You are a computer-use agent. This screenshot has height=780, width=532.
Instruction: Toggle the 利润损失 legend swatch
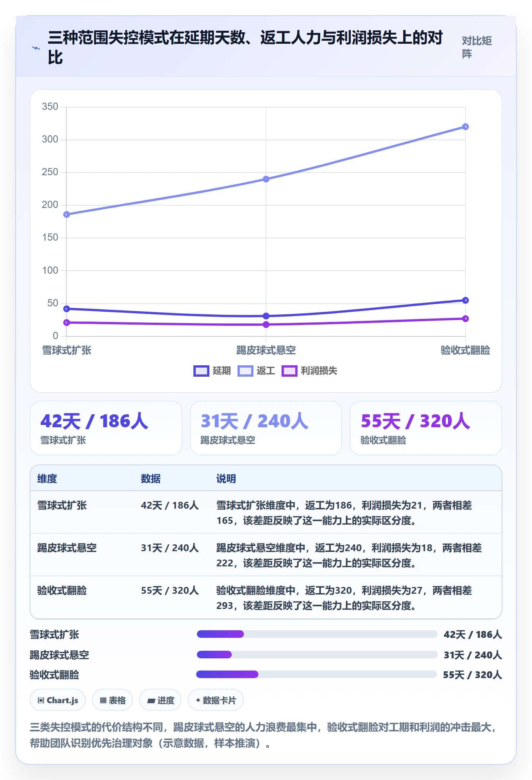tap(289, 371)
